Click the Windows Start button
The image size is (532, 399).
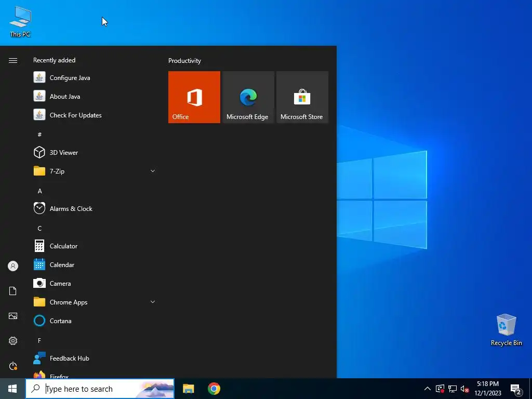click(12, 389)
